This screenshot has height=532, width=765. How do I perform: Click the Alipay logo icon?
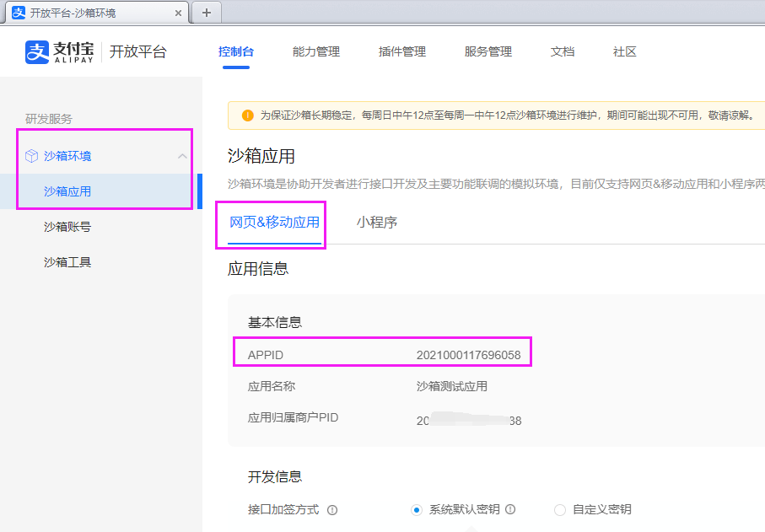(37, 52)
